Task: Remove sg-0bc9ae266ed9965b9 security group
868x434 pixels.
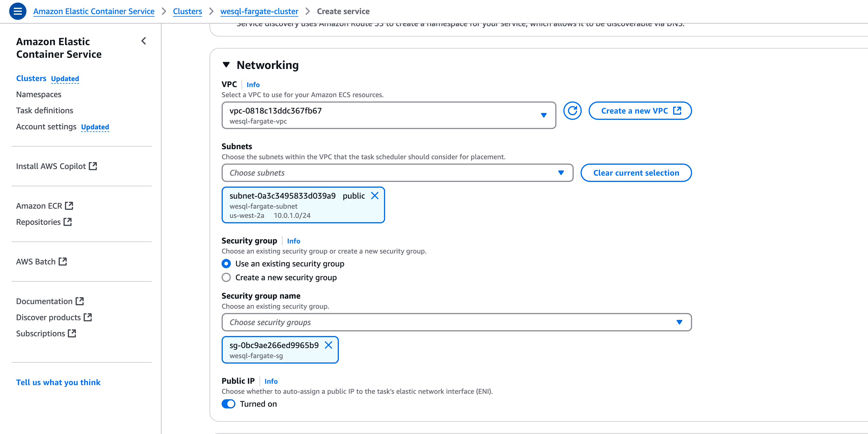Action: pyautogui.click(x=328, y=345)
